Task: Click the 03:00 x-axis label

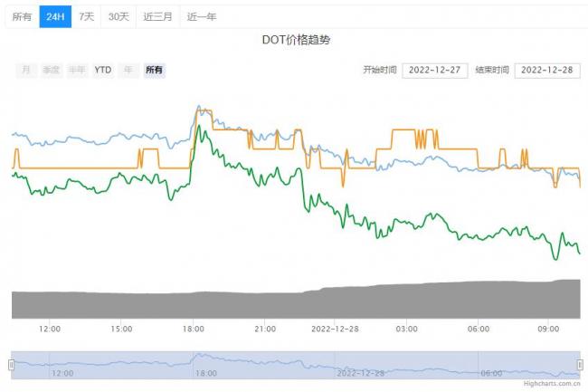Action: coord(406,329)
